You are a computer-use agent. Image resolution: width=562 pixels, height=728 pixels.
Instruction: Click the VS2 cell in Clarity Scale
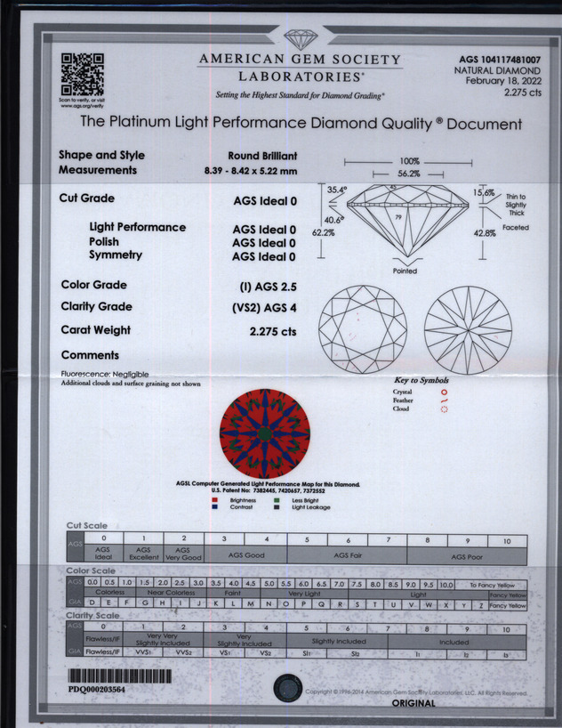coord(264,651)
